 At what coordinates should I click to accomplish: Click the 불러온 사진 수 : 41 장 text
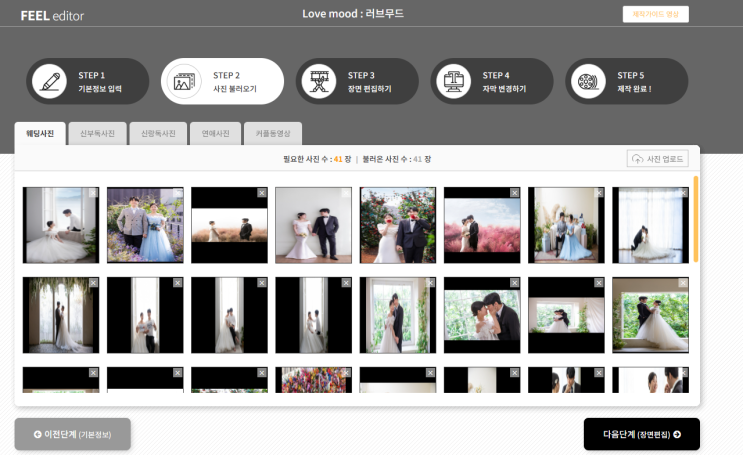click(x=397, y=159)
